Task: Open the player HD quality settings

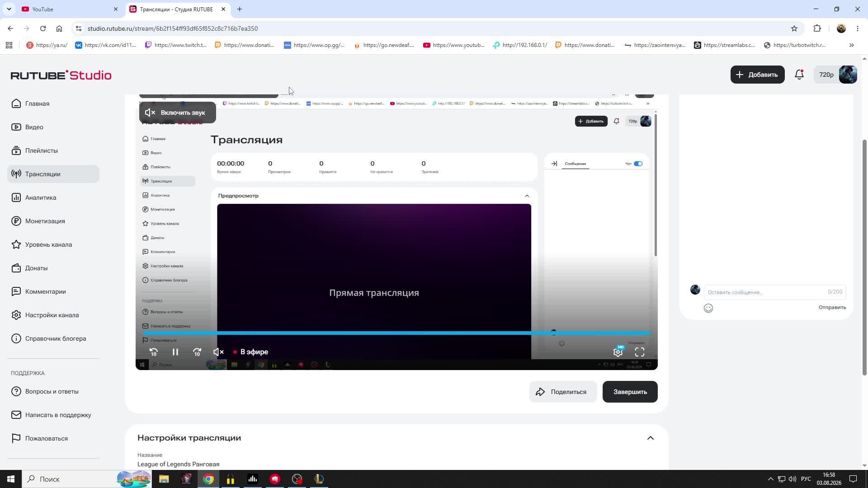Action: (618, 352)
